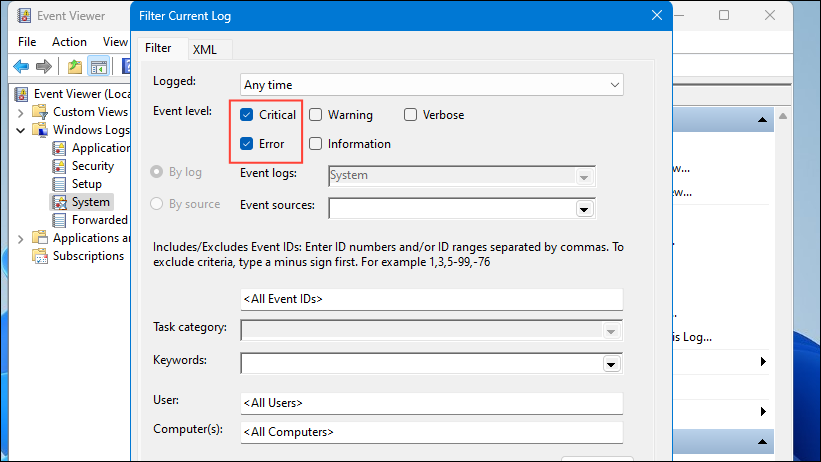
Task: Switch to the XML tab
Action: click(205, 50)
